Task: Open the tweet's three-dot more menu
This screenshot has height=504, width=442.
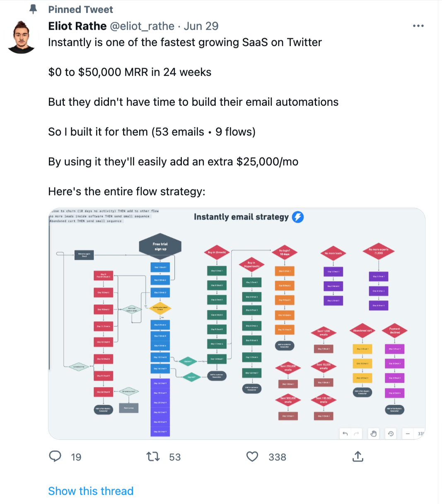Action: coord(418,26)
